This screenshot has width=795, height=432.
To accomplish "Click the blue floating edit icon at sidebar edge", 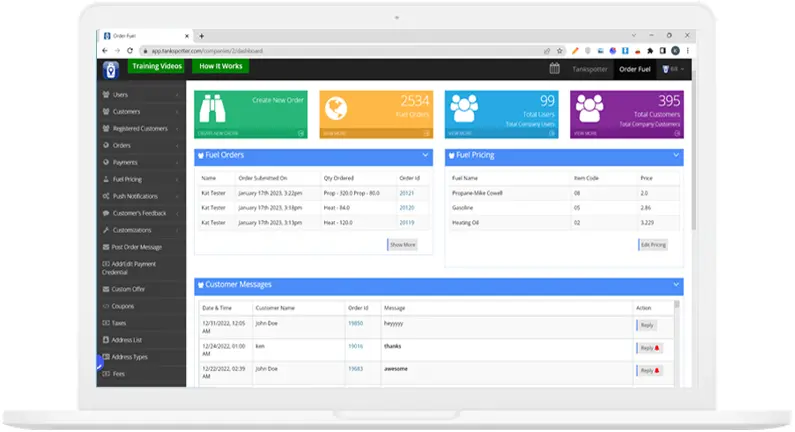I will pos(99,362).
